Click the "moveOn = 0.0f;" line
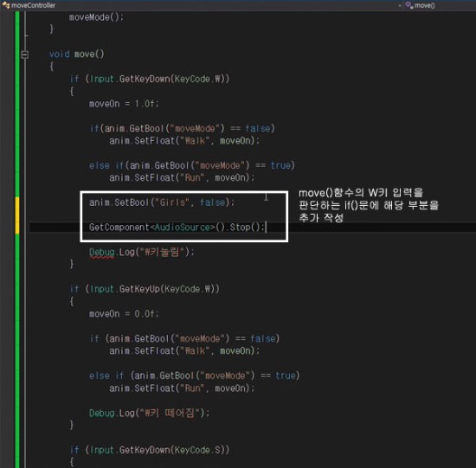The width and height of the screenshot is (476, 468). click(x=124, y=314)
